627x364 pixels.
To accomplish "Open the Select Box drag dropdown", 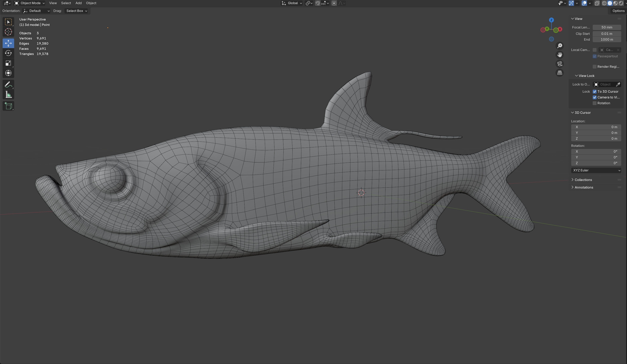I will point(76,11).
